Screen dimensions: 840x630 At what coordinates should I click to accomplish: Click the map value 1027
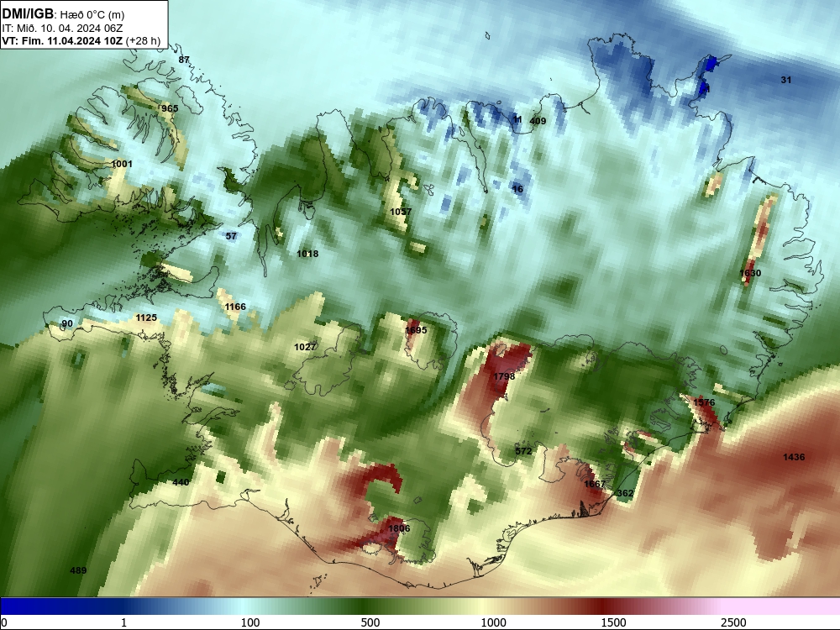click(x=305, y=347)
